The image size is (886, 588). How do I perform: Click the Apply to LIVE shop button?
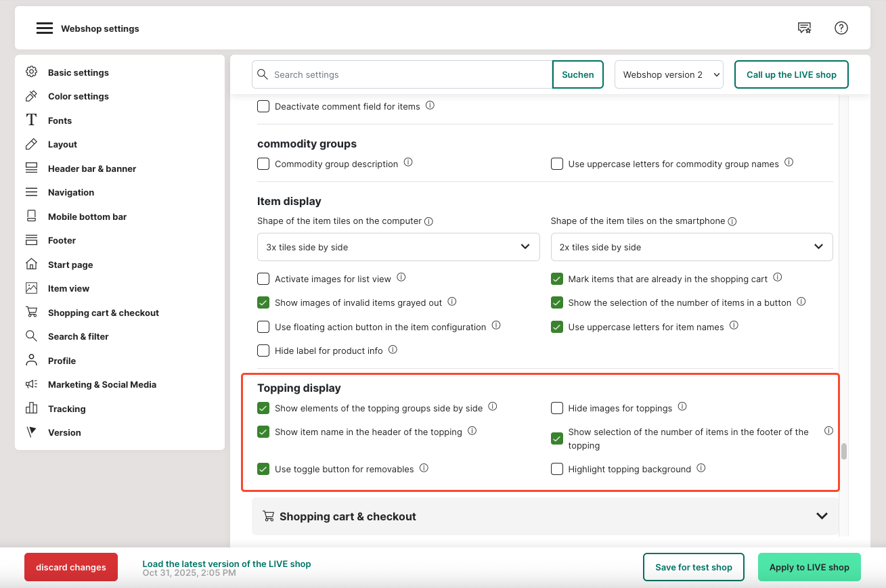809,567
